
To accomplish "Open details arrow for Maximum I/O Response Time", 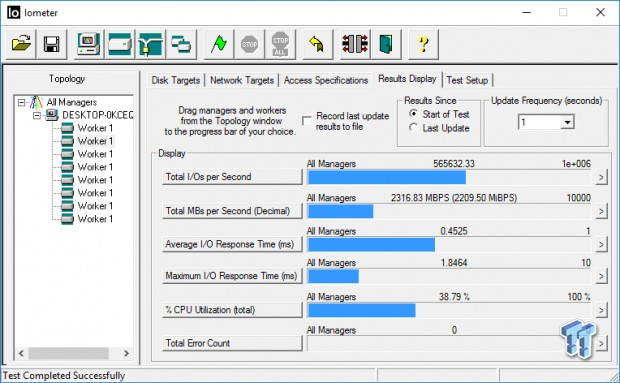I will click(601, 276).
